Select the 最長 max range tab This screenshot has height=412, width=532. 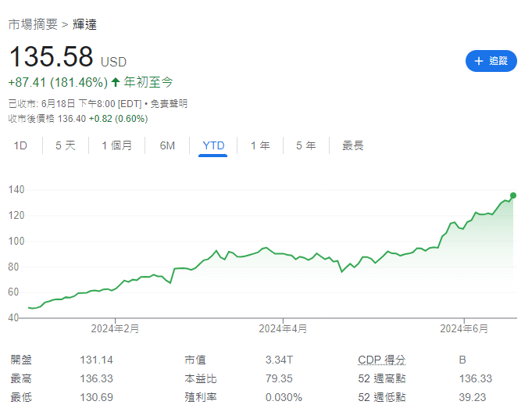click(x=352, y=145)
